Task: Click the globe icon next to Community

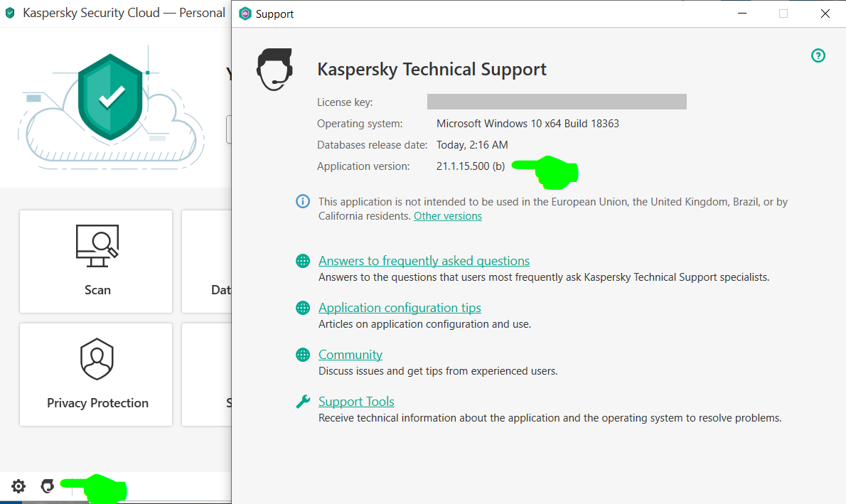Action: (303, 355)
